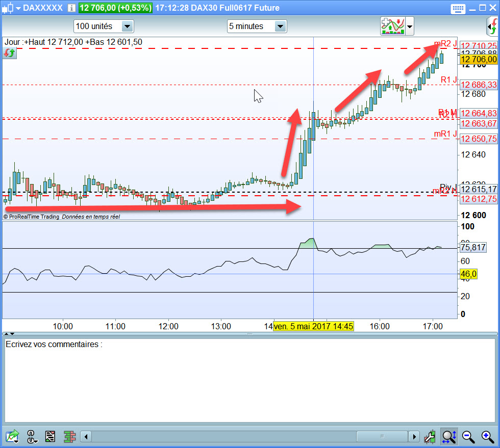Click the 12 615,17 pivot price label

coord(479,189)
